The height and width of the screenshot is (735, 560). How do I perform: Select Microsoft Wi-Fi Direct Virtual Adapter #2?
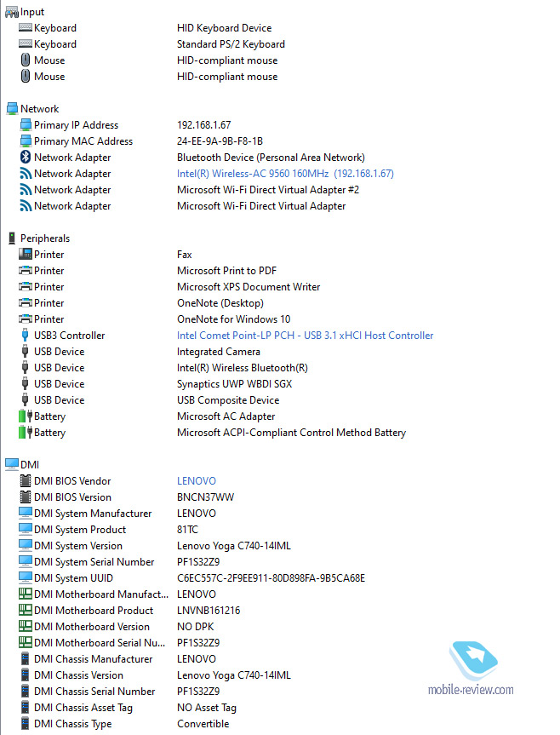[268, 190]
